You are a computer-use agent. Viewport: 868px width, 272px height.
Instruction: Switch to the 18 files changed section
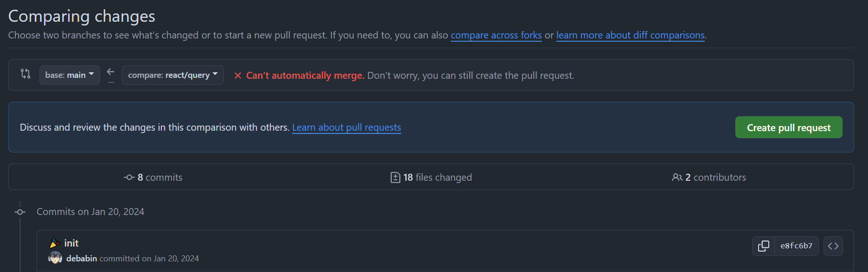pyautogui.click(x=431, y=177)
